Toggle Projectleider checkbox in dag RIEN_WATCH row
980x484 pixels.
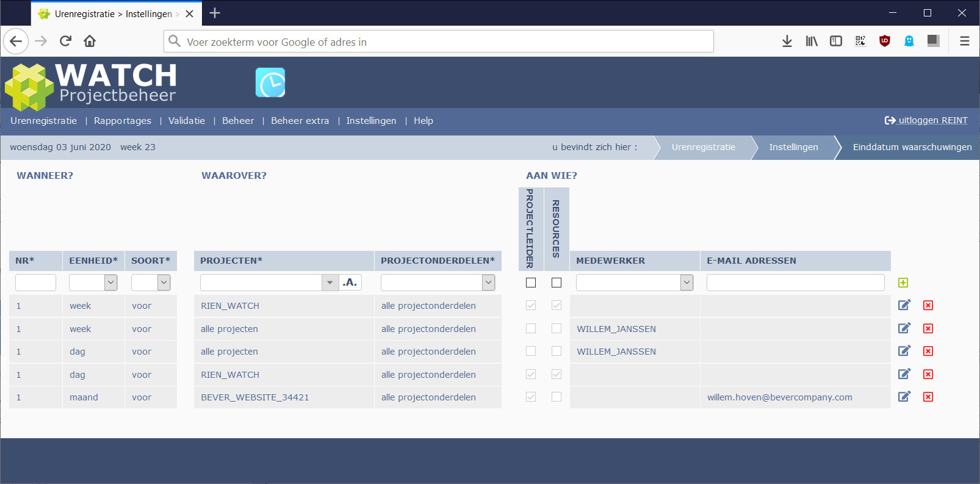point(531,374)
